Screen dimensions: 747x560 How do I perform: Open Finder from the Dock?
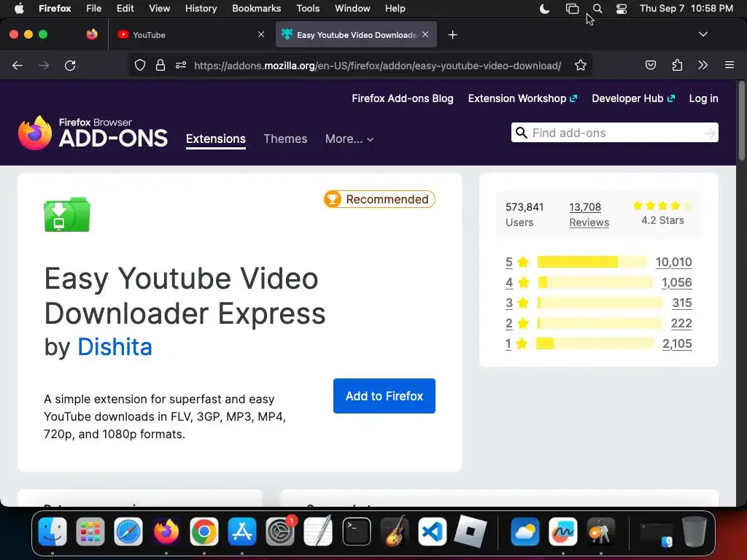[53, 532]
